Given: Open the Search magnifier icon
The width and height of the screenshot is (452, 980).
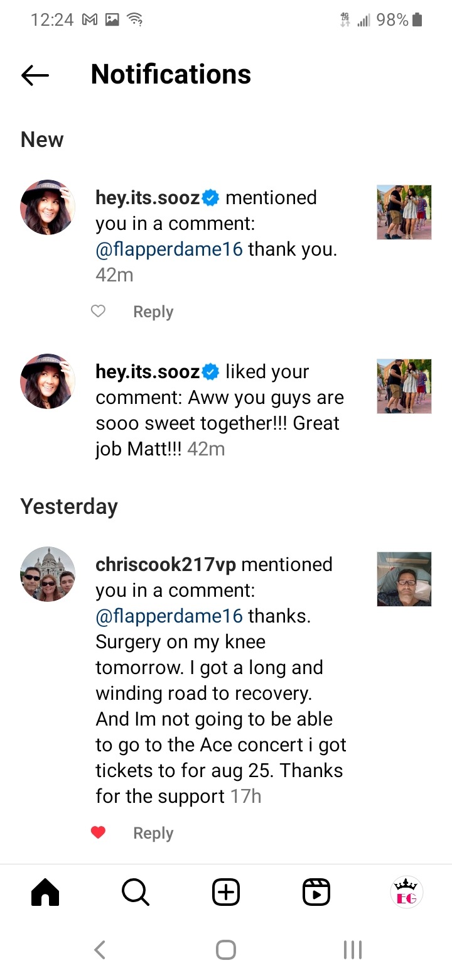Looking at the screenshot, I should 136,891.
